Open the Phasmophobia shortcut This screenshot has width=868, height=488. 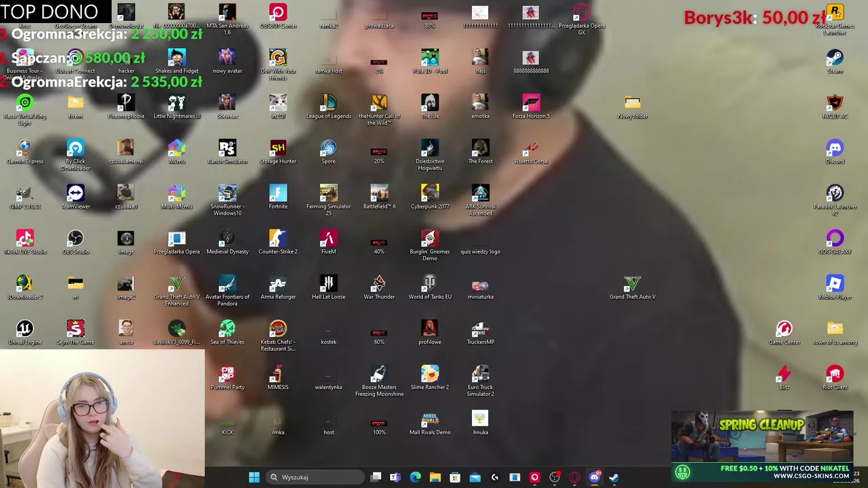pos(126,103)
